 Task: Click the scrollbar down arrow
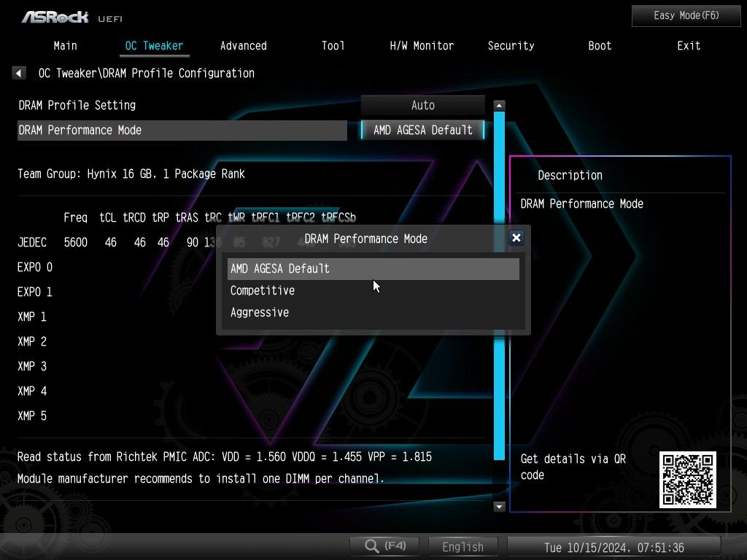coord(499,506)
